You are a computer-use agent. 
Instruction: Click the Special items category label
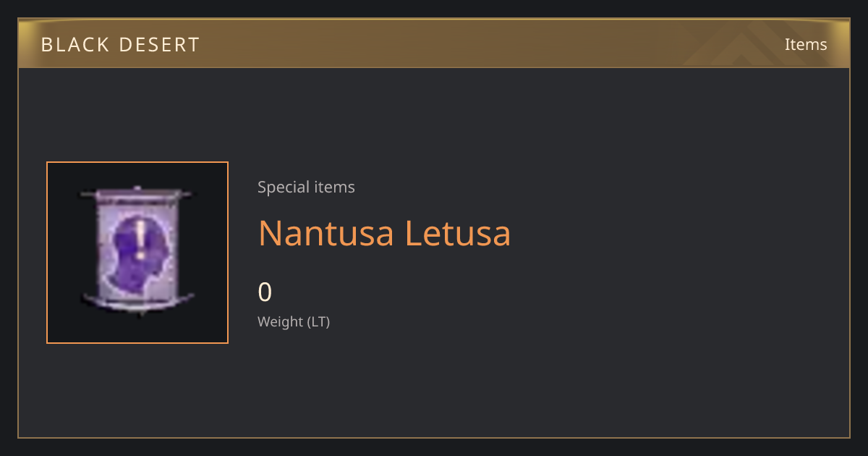306,187
